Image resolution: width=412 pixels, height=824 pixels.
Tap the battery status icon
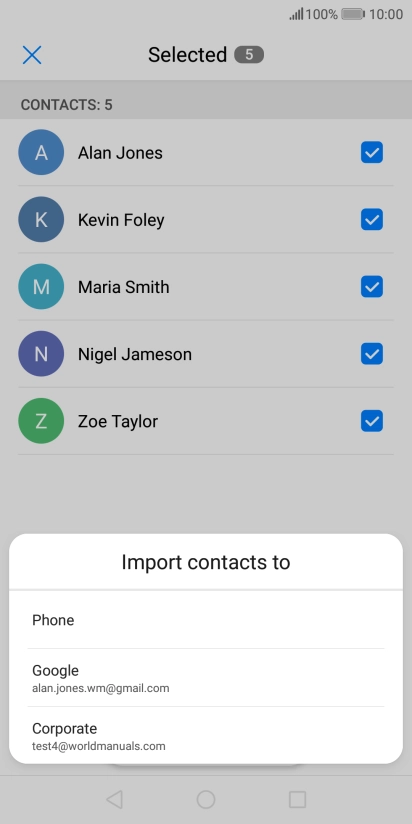pos(353,14)
